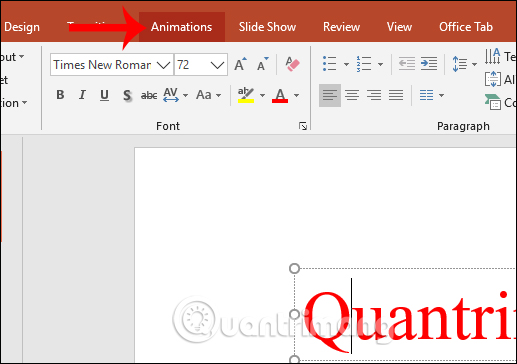Screen dimensions: 517x364
Task: Open the Font dialog launcher
Action: [x=303, y=126]
